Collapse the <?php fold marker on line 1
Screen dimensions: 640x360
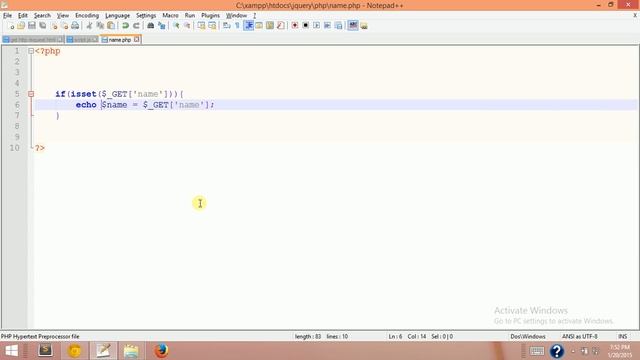31,51
